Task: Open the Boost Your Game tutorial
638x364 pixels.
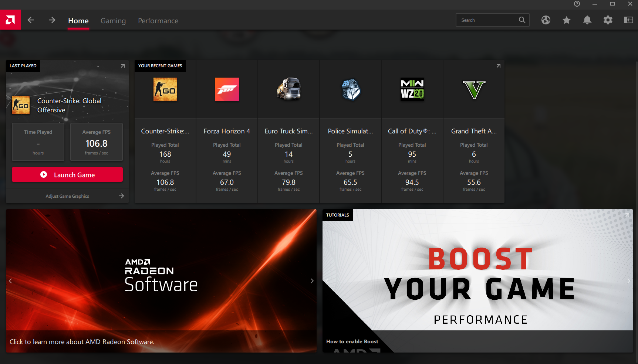Action: (478, 281)
